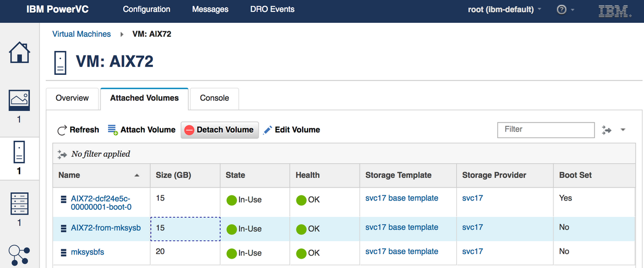Switch to the Console tab
Viewport: 644px width, 268px height.
214,98
